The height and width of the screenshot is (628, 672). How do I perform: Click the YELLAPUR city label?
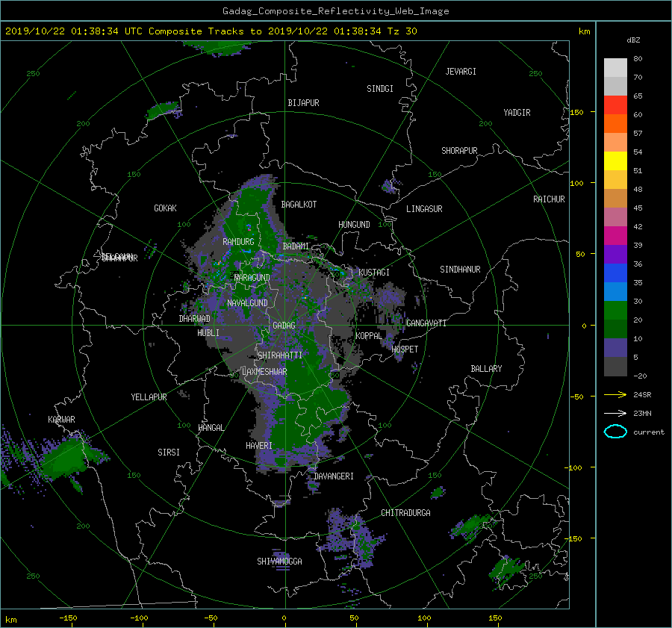(149, 397)
